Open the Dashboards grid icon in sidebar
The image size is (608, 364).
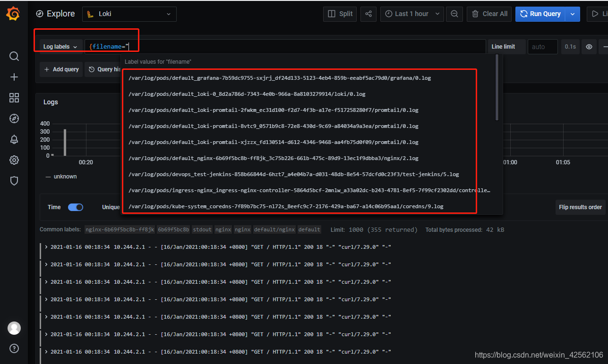pyautogui.click(x=14, y=98)
